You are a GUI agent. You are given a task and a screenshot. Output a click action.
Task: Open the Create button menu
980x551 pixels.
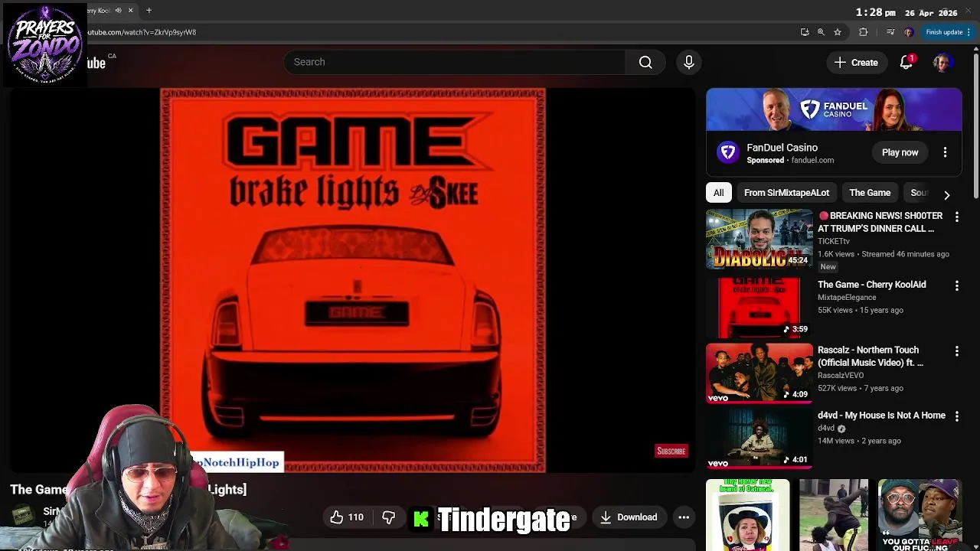tap(856, 63)
